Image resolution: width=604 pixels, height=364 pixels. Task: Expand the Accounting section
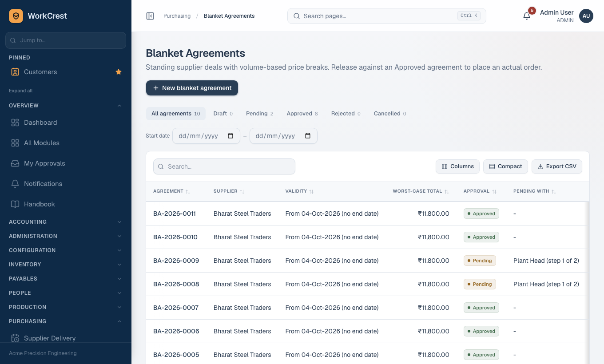(66, 222)
